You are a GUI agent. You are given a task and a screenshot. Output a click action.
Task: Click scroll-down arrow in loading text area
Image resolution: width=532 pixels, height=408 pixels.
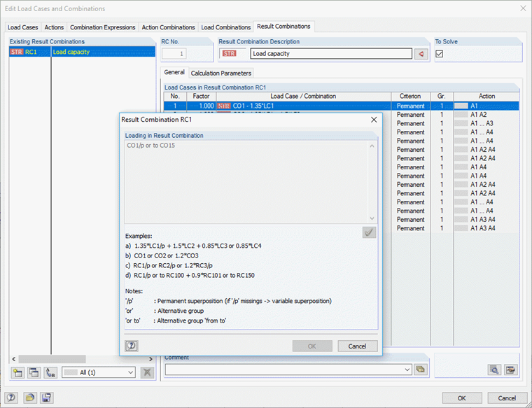(372, 218)
